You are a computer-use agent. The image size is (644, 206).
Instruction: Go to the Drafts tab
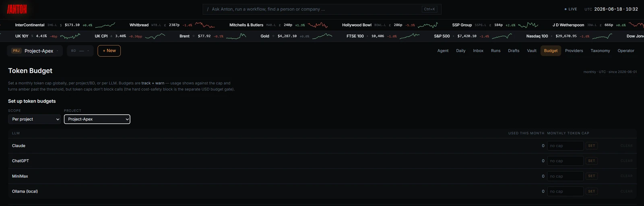(x=514, y=51)
